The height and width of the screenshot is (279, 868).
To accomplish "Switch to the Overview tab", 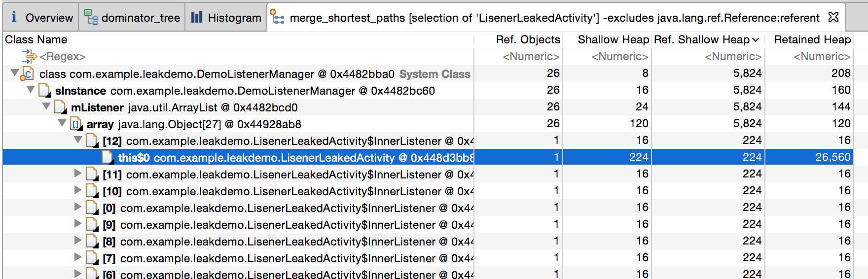I will coord(41,17).
